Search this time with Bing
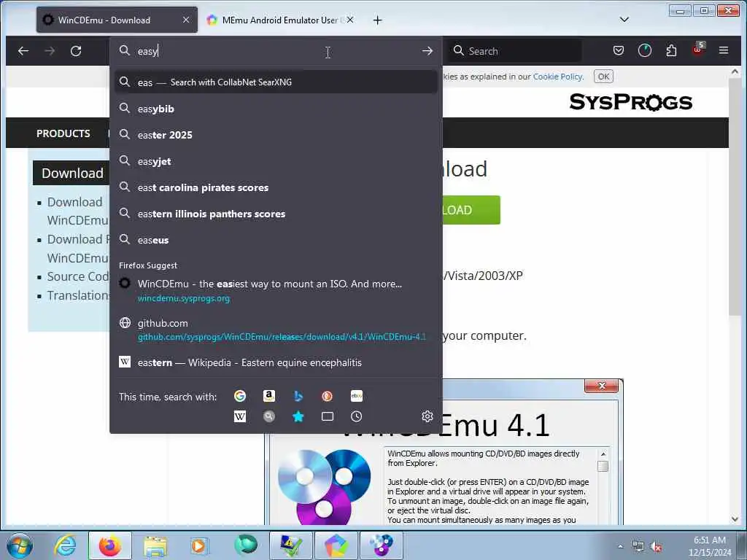 298,396
